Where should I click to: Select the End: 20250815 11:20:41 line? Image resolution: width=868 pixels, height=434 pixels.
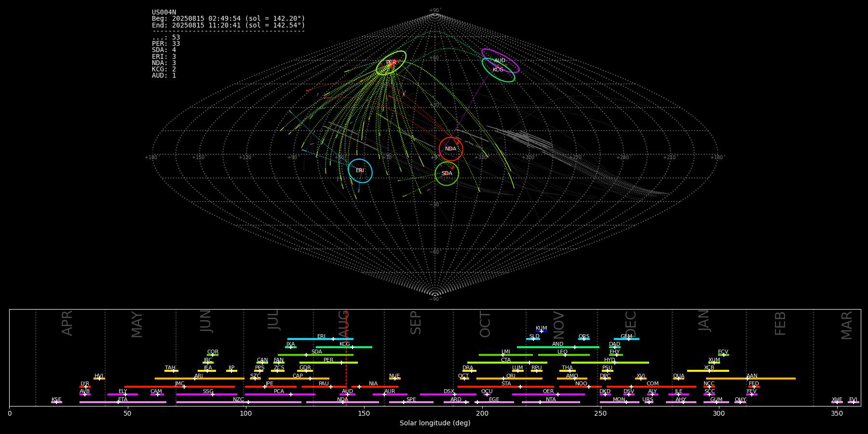point(229,25)
